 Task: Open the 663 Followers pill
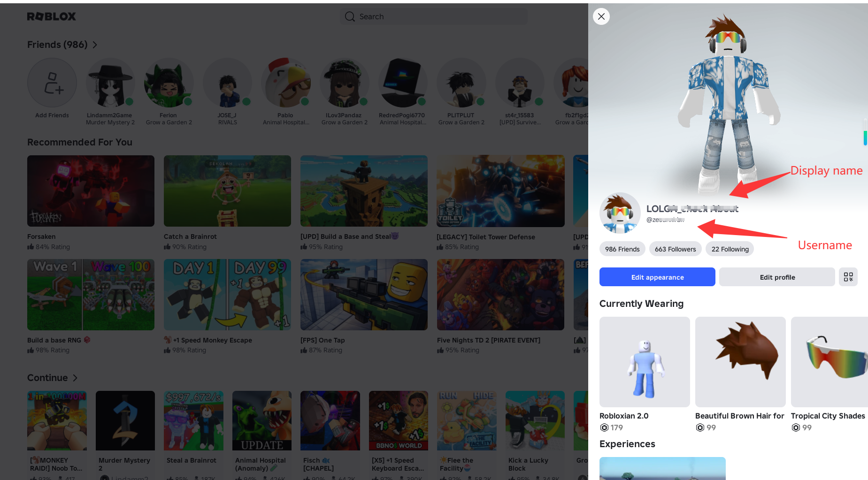click(676, 249)
